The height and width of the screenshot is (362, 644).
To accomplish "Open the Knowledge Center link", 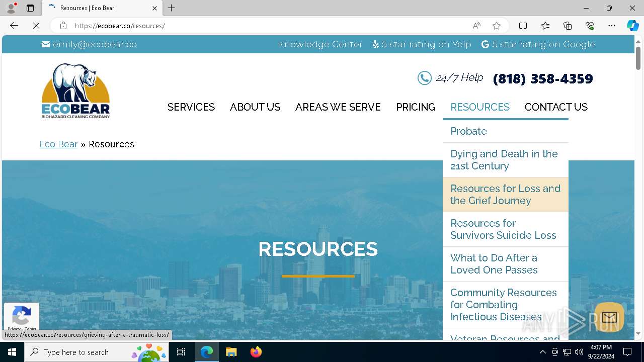I will [x=320, y=44].
